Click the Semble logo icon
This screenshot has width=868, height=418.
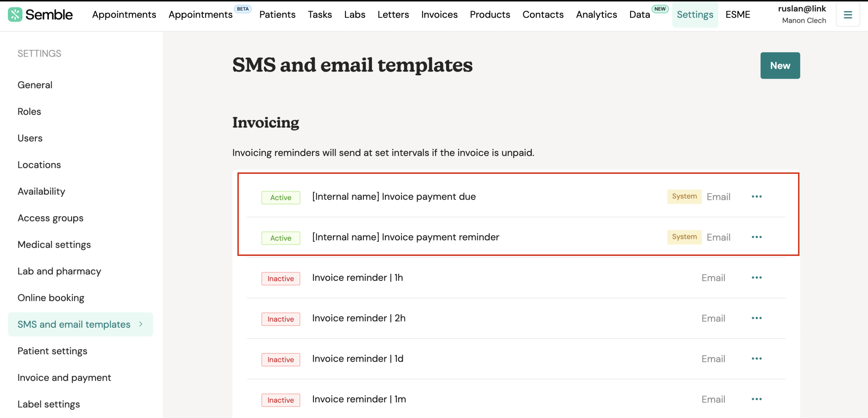(x=15, y=14)
